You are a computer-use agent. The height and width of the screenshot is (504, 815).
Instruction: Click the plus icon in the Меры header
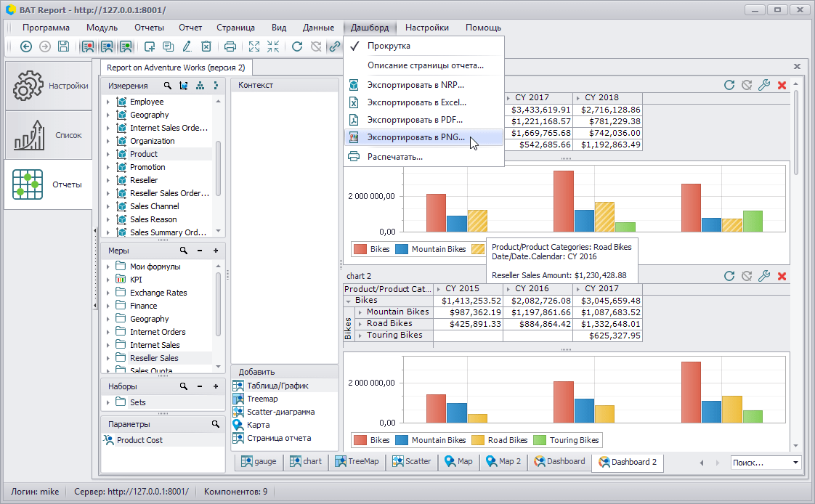tap(216, 251)
